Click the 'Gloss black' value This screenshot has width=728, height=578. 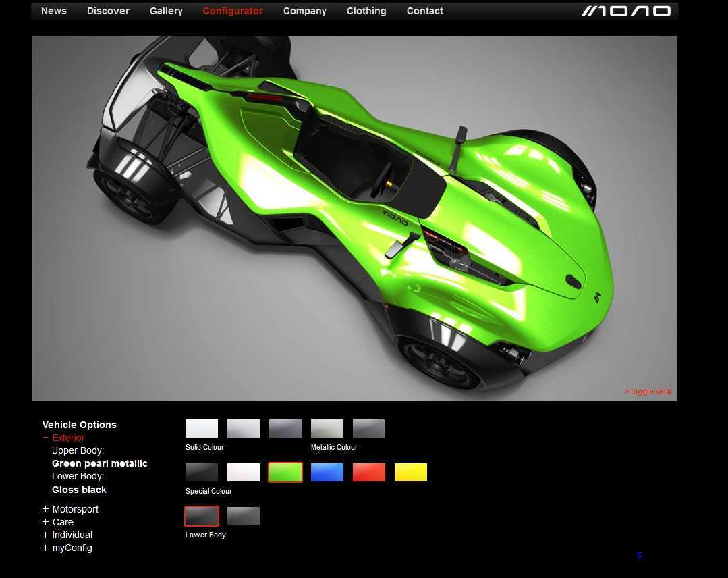pos(80,490)
